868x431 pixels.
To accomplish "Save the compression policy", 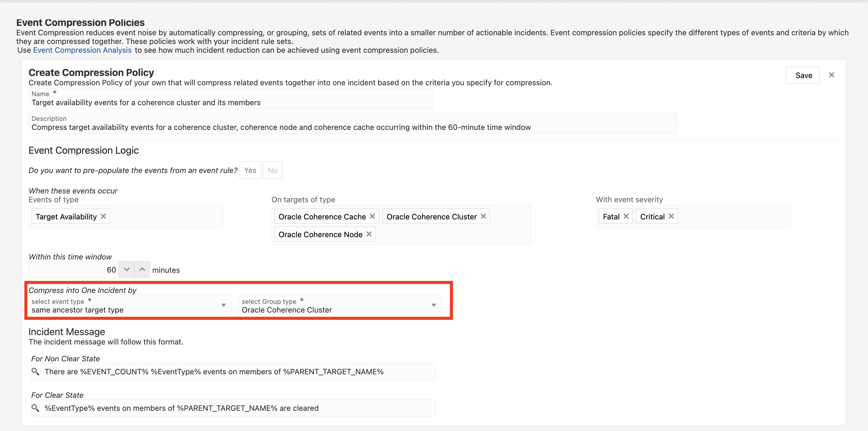I will (803, 75).
